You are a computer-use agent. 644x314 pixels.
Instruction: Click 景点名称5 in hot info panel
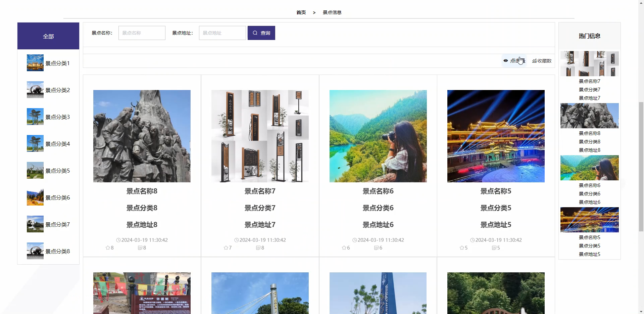tap(590, 237)
